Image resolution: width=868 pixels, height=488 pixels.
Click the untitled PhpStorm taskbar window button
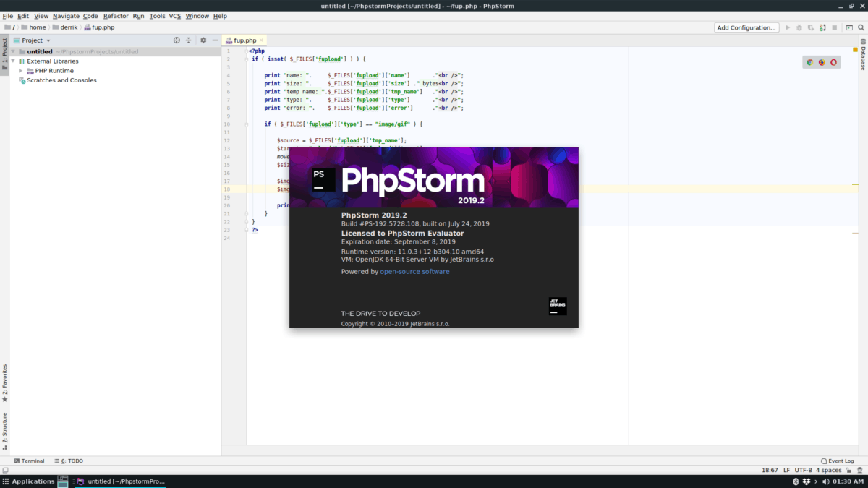pos(122,481)
